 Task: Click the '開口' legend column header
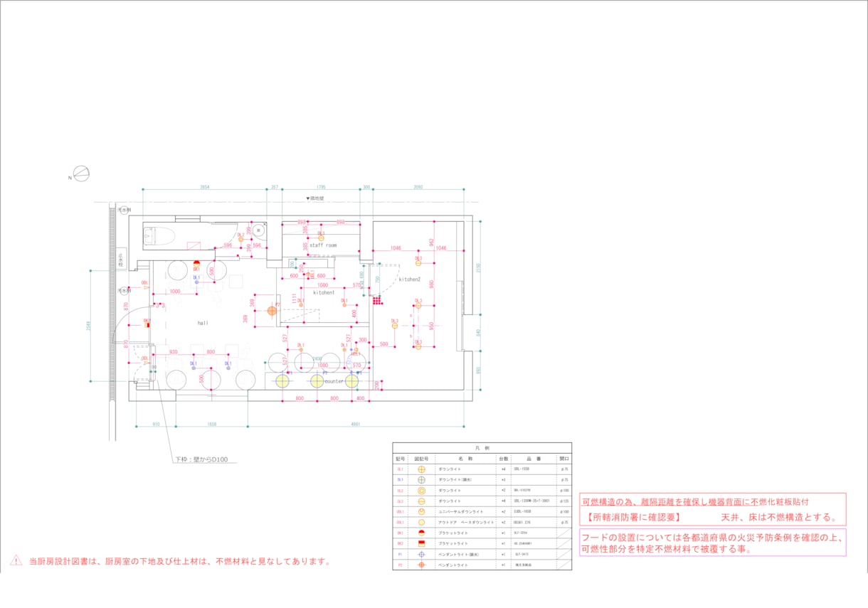tap(564, 459)
